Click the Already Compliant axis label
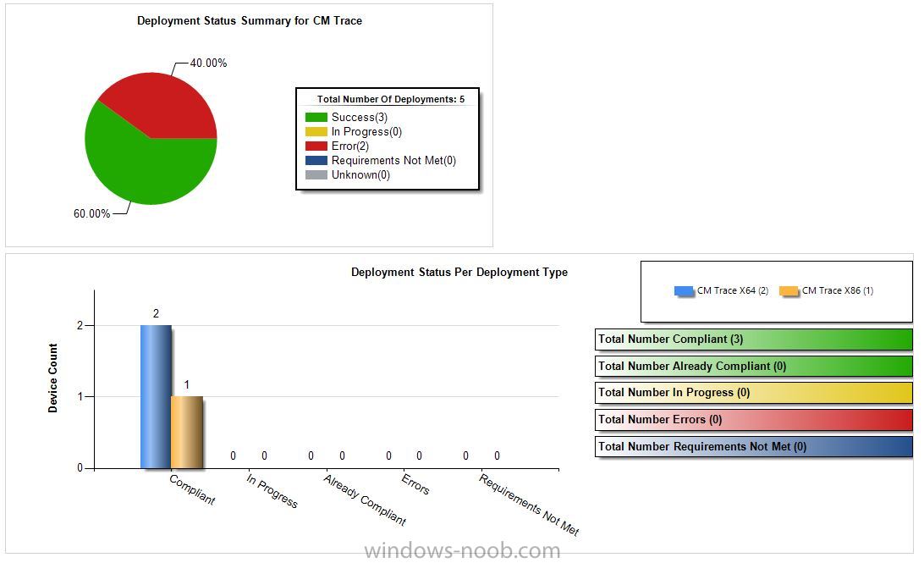924x563 pixels. 365,500
